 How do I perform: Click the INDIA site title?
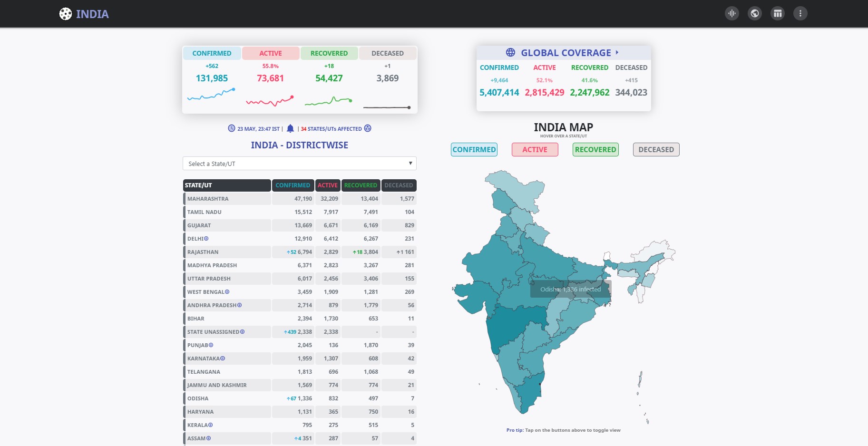point(92,14)
